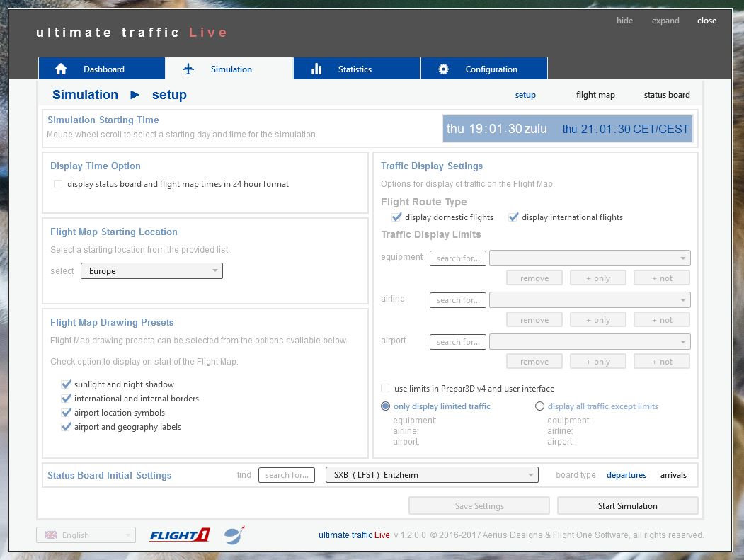The image size is (744, 560).
Task: Click the equipment search for field
Action: 458,258
